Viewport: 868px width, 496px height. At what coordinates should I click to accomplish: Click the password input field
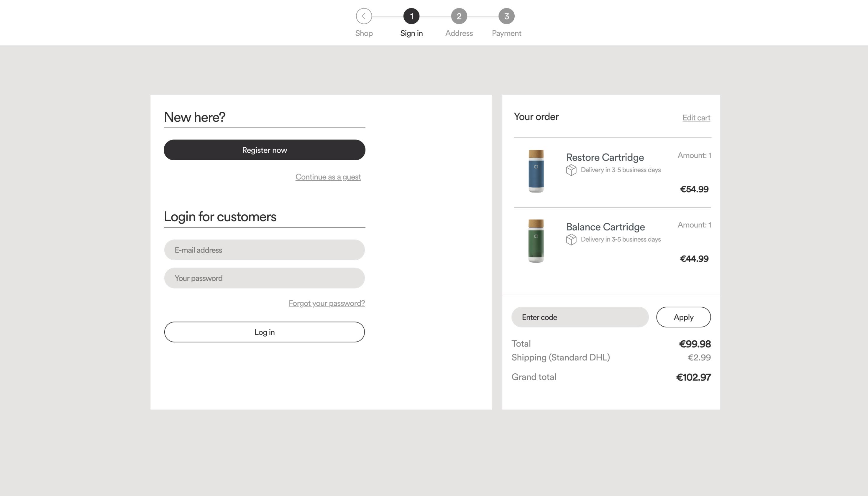[x=264, y=278]
